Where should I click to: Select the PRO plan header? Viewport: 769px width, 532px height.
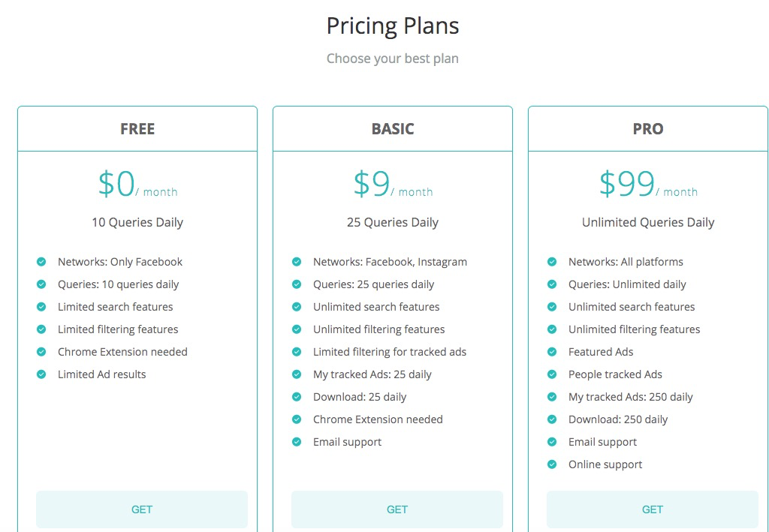[x=648, y=129]
